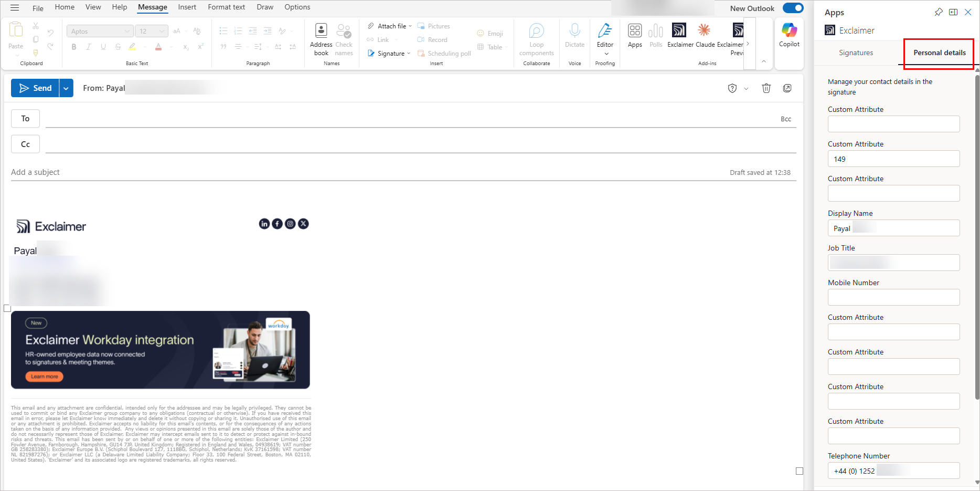Open the Address book

click(321, 39)
